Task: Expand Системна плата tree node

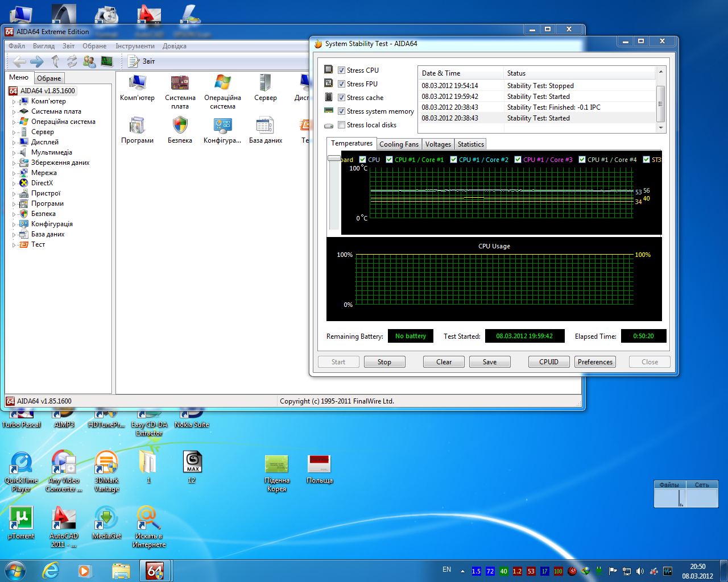Action: (14, 112)
